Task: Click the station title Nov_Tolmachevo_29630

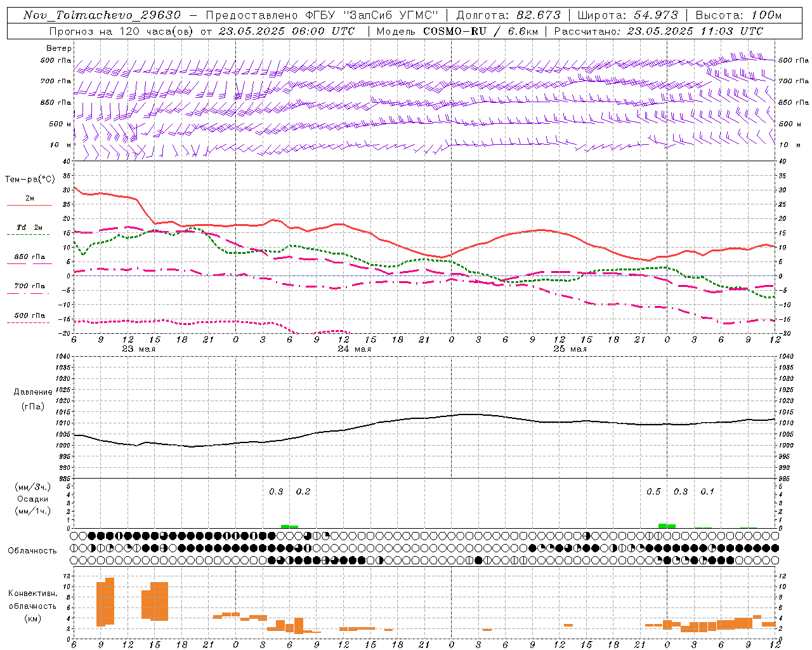Action: pyautogui.click(x=102, y=15)
